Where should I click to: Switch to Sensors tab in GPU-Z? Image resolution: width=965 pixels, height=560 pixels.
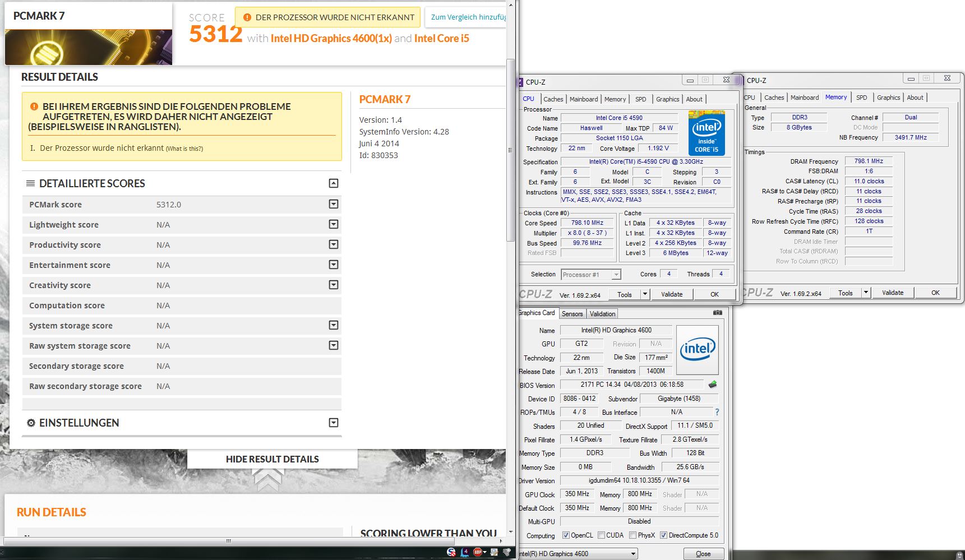click(x=572, y=314)
